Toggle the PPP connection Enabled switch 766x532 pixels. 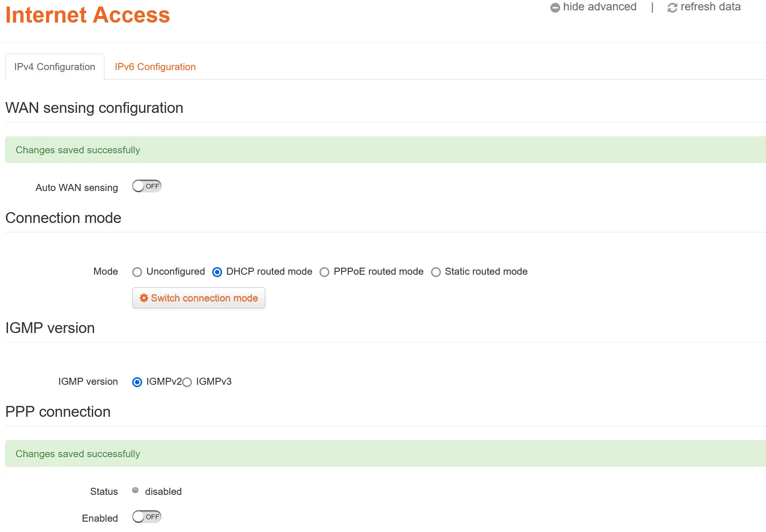coord(147,517)
